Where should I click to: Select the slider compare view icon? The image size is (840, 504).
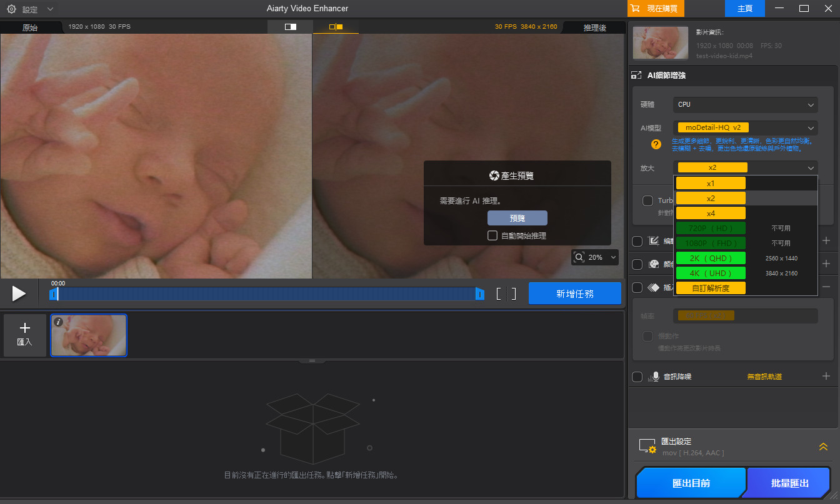[x=290, y=27]
